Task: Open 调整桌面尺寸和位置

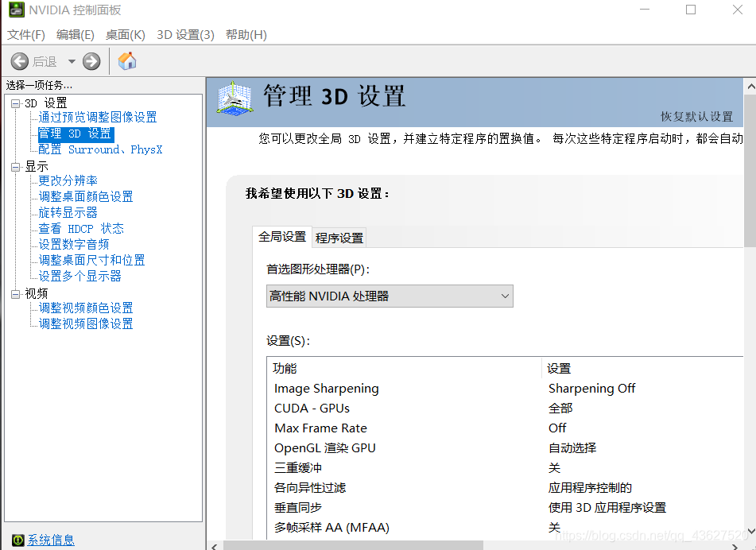Action: pyautogui.click(x=91, y=261)
